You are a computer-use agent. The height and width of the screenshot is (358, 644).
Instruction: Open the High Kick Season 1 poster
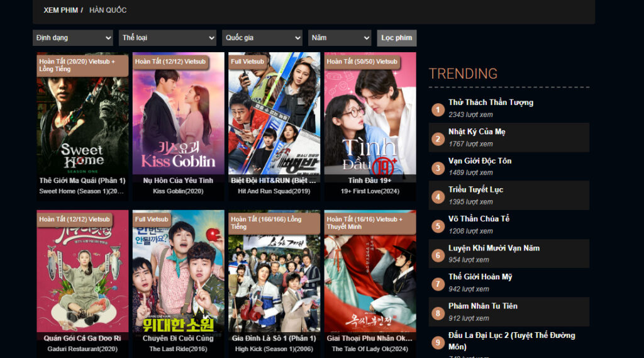(274, 277)
